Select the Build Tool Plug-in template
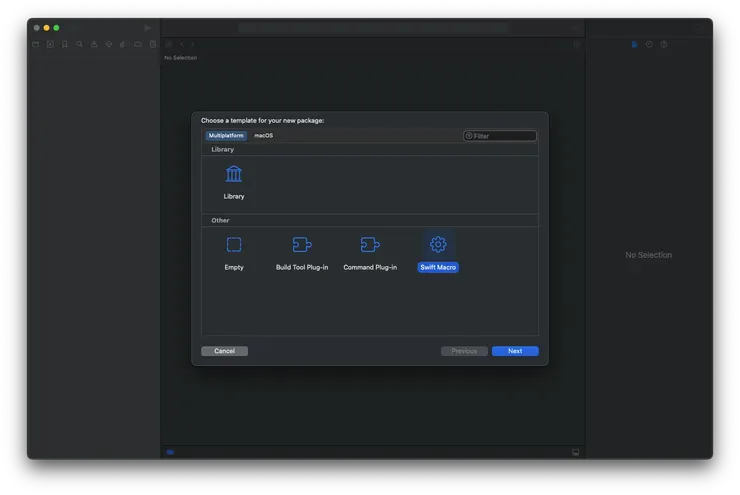740x495 pixels. [x=302, y=244]
